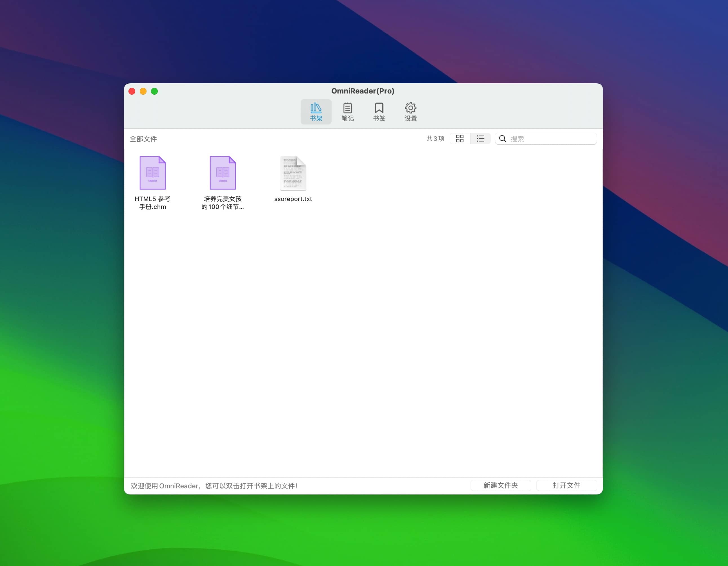Image resolution: width=728 pixels, height=566 pixels.
Task: Switch to the 笔记 notes tab
Action: click(x=347, y=112)
